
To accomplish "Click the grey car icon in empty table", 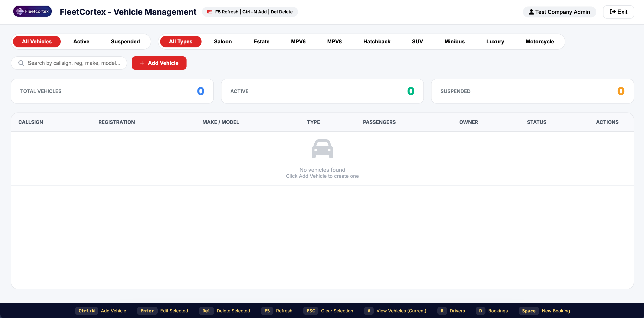I will (x=322, y=149).
